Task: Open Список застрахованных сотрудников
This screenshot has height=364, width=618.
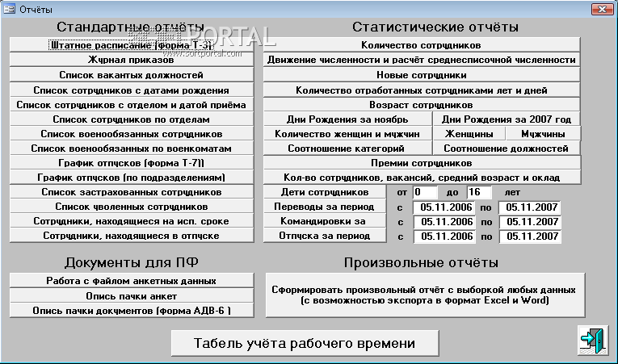Action: click(x=132, y=192)
